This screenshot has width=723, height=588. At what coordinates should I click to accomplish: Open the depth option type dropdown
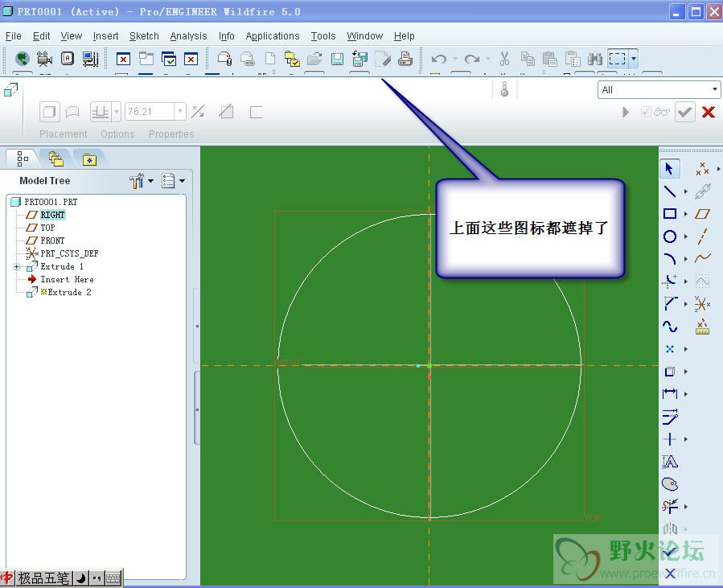116,112
